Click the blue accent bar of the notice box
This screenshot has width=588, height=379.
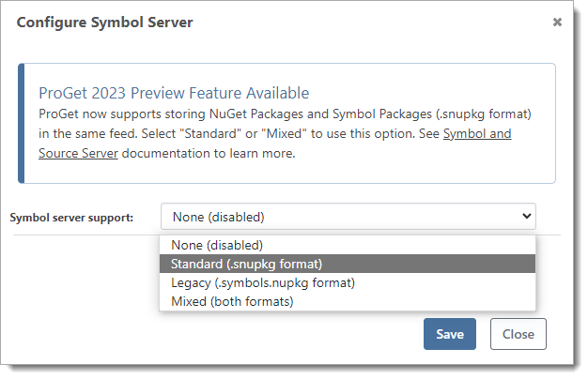[22, 123]
